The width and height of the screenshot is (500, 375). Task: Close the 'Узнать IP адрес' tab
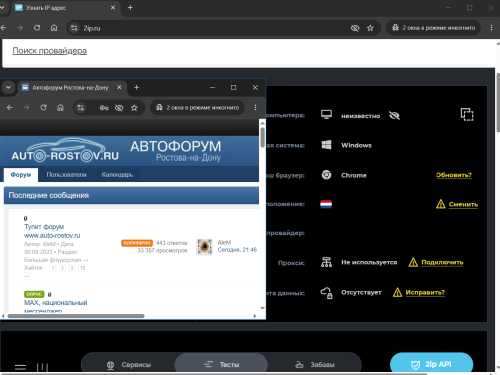tap(113, 7)
